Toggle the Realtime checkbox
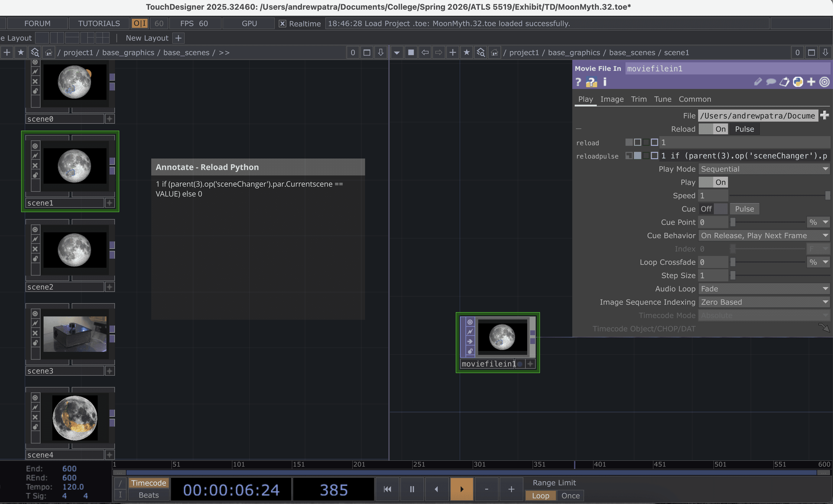Image resolution: width=833 pixels, height=504 pixels. pyautogui.click(x=282, y=24)
